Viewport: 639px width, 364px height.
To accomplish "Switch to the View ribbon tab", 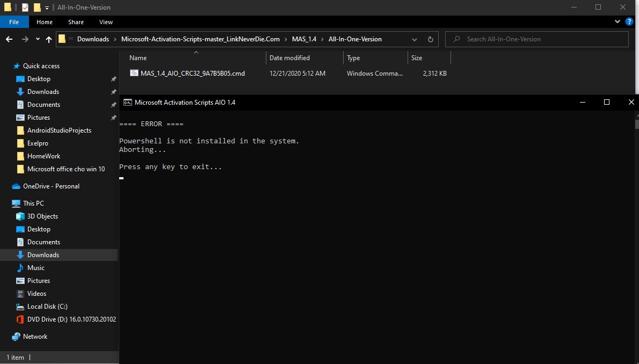I will [106, 22].
